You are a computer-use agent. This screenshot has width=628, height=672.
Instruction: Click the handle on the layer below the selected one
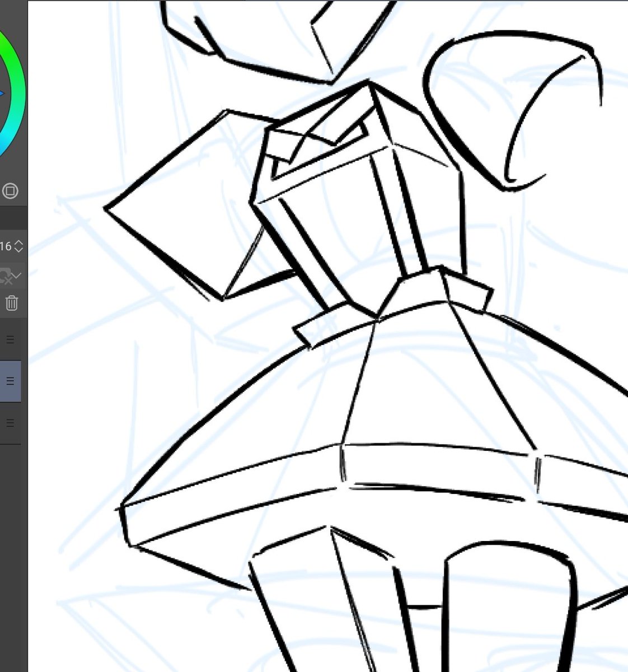[x=10, y=423]
